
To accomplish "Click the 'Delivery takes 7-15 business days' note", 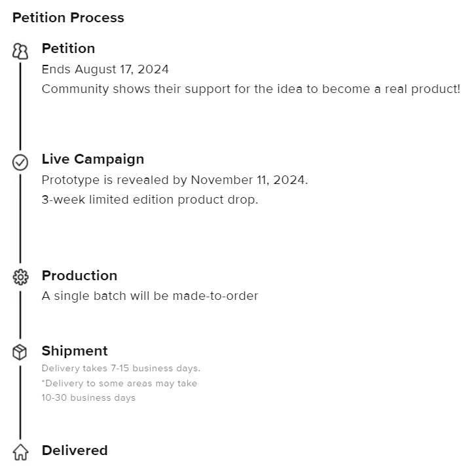I will pos(120,369).
